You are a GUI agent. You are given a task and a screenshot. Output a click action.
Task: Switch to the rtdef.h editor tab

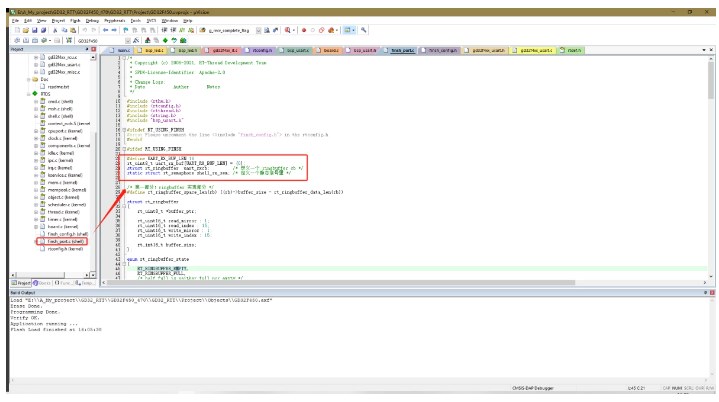point(571,50)
